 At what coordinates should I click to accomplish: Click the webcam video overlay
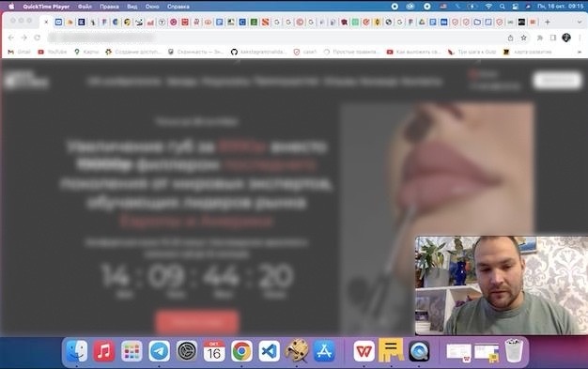pos(502,285)
